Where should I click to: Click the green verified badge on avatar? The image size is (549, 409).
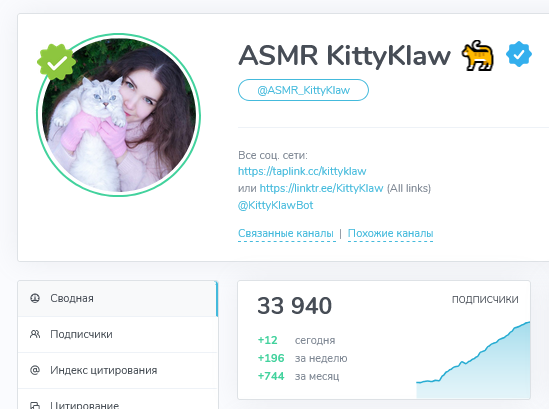(56, 62)
